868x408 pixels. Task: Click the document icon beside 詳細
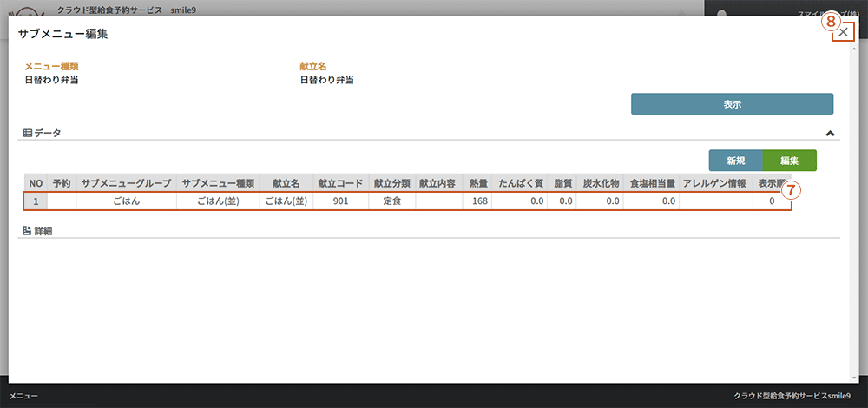pyautogui.click(x=27, y=232)
